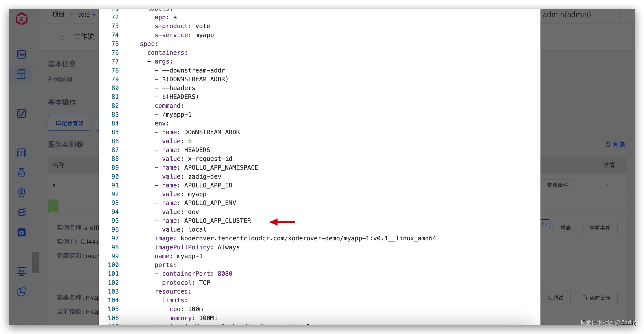Viewport: 644px width, 334px height.
Task: Open the pie chart statistics icon
Action: coord(22,292)
